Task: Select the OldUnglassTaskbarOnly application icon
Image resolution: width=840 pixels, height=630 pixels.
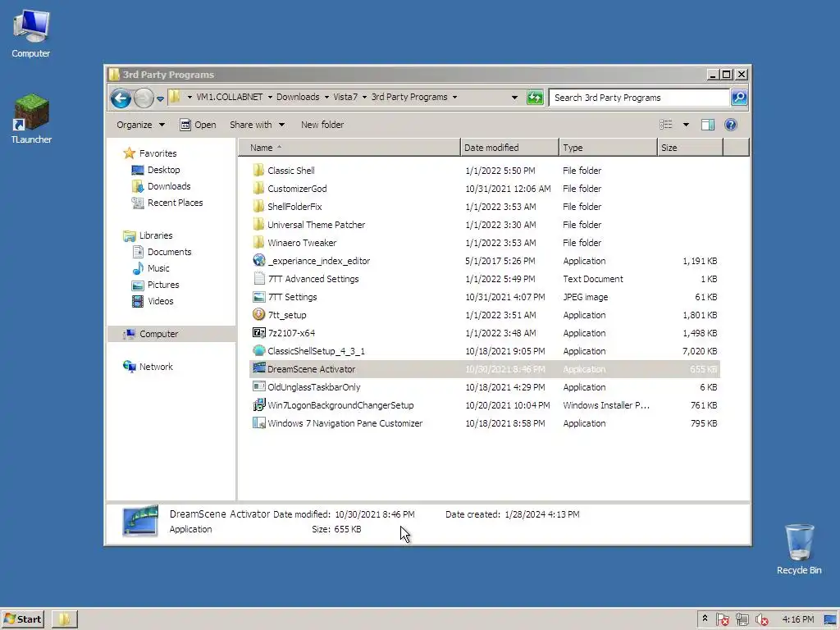Action: (x=258, y=387)
